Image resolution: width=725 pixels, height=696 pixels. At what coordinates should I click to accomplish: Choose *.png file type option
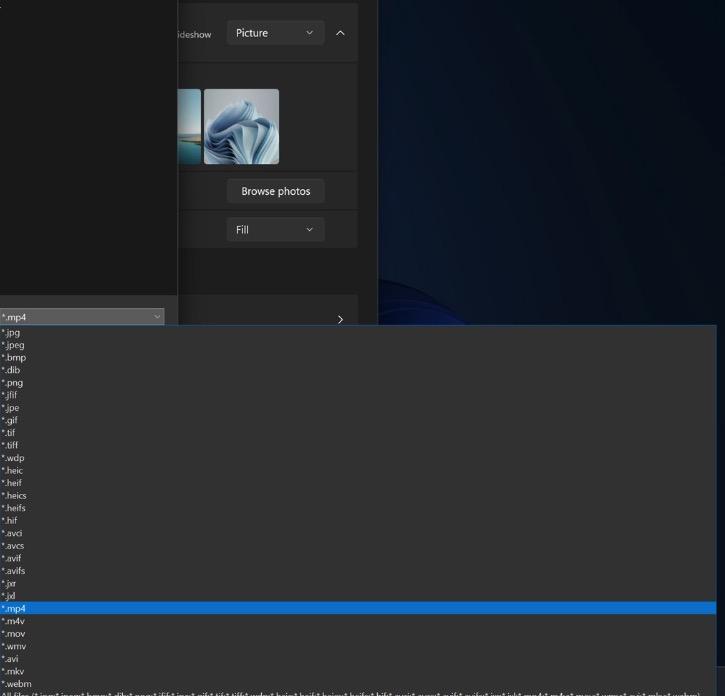click(x=13, y=383)
